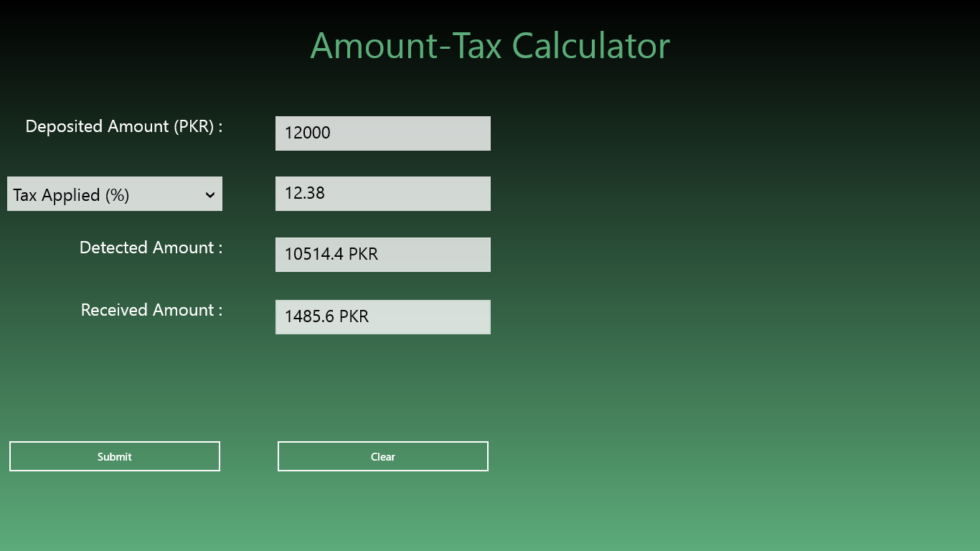The image size is (980, 551).
Task: Click the chevron arrow on Tax Applied combo box
Action: tap(209, 195)
